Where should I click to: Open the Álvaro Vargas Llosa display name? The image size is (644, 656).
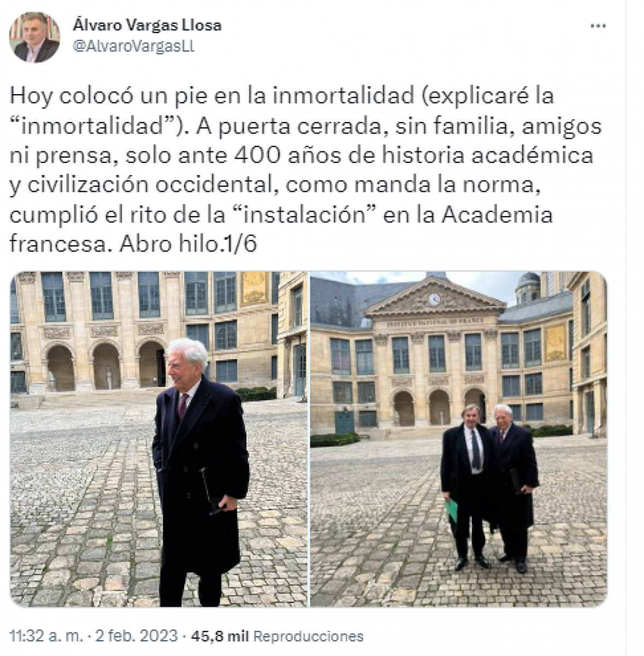(147, 26)
